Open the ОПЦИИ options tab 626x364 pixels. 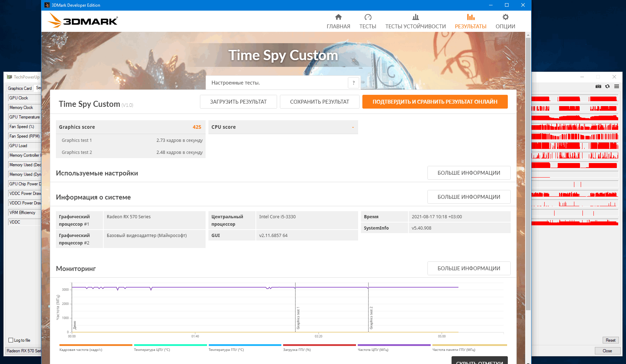tap(505, 22)
